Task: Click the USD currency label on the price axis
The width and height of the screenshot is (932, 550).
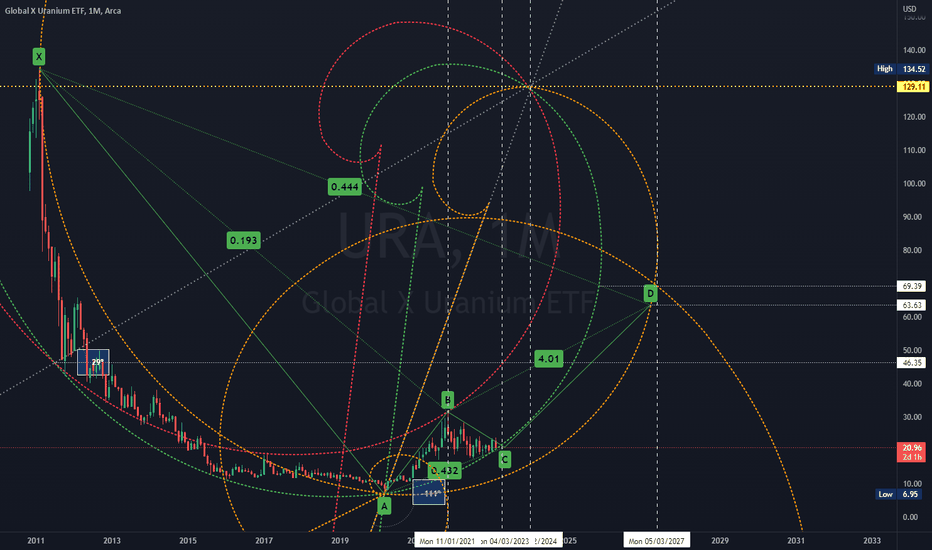Action: [909, 8]
